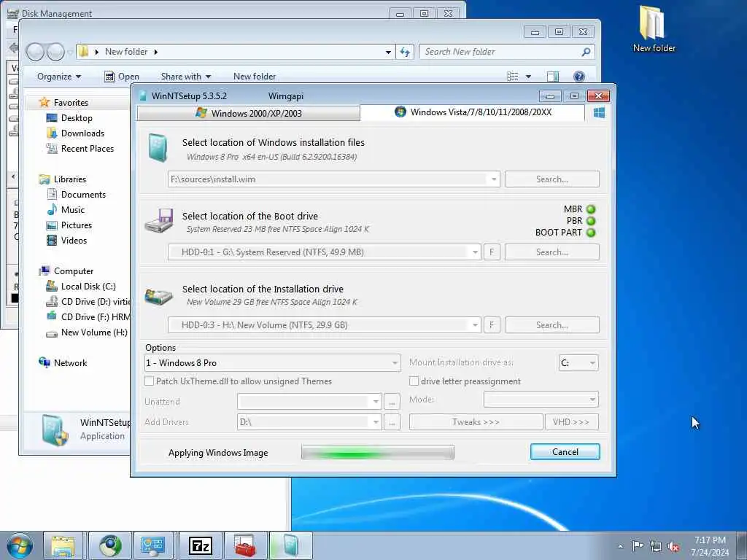Click New folder in Explorer toolbar

pos(255,77)
